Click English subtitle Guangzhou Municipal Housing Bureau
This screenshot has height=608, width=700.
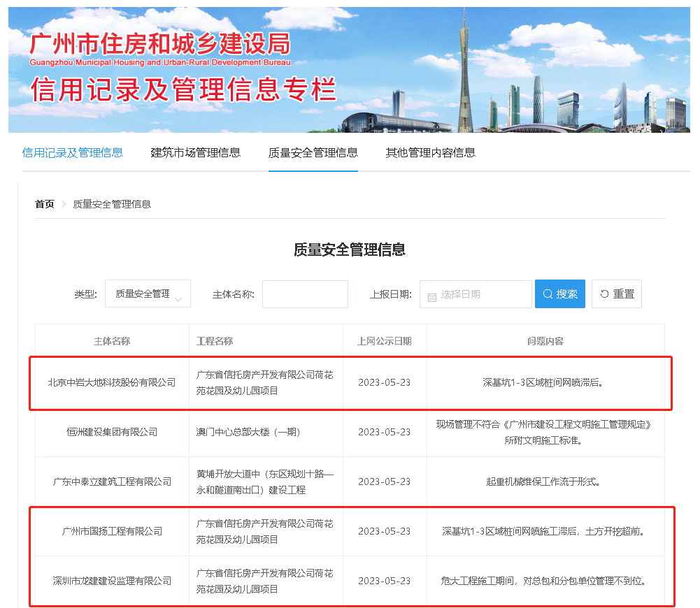click(x=160, y=62)
